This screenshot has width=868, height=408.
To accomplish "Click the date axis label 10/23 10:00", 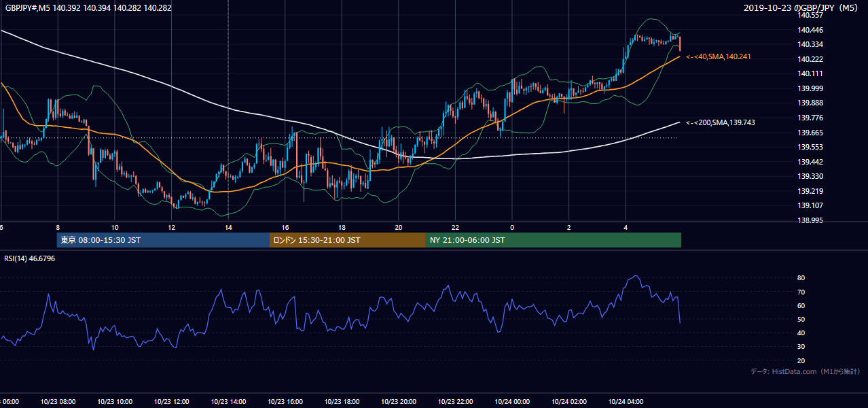I will (115, 401).
